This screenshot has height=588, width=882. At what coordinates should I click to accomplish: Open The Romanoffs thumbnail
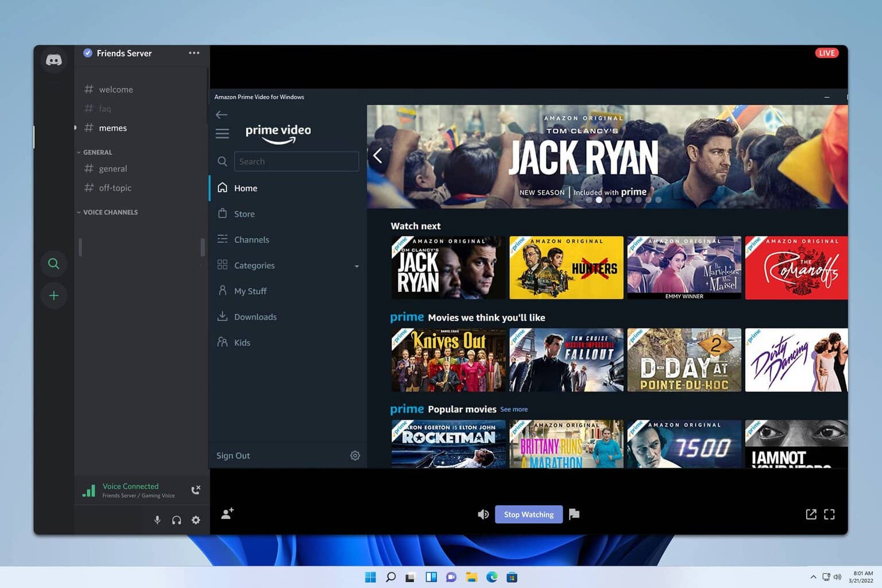tap(796, 268)
